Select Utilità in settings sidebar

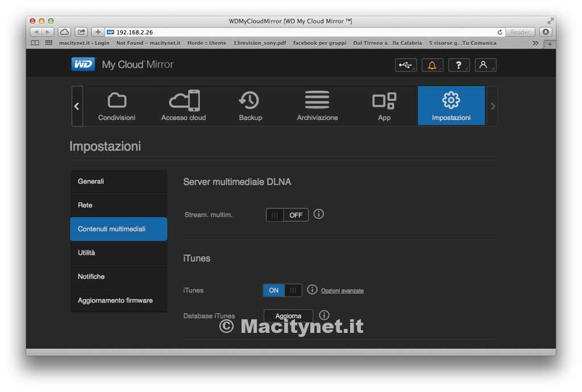point(118,253)
